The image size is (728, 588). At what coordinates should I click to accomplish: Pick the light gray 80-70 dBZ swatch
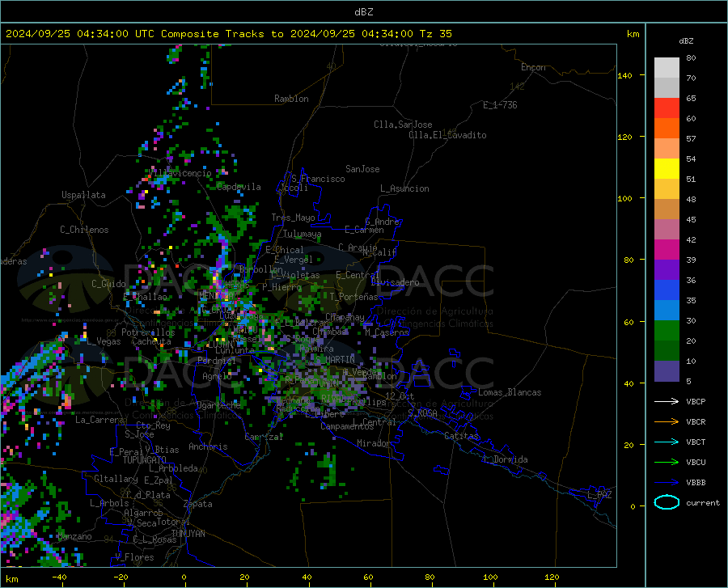pos(667,68)
